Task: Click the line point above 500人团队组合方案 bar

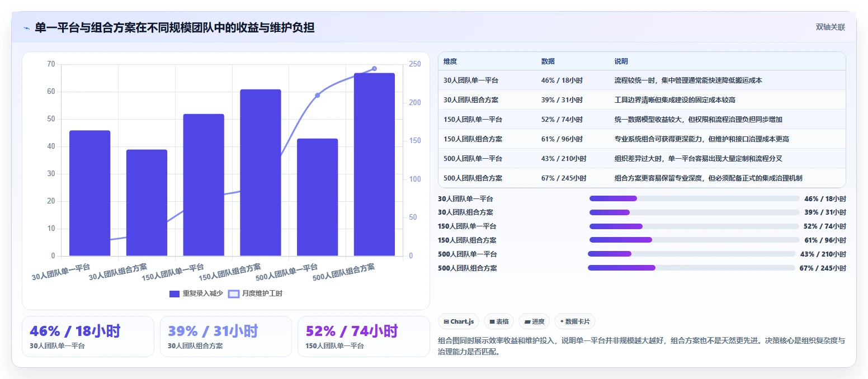Action: [374, 69]
